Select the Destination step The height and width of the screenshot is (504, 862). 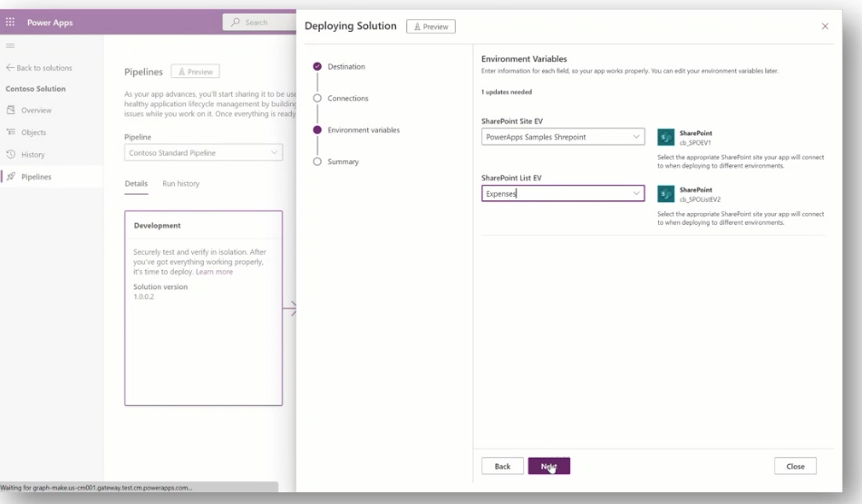(x=339, y=66)
